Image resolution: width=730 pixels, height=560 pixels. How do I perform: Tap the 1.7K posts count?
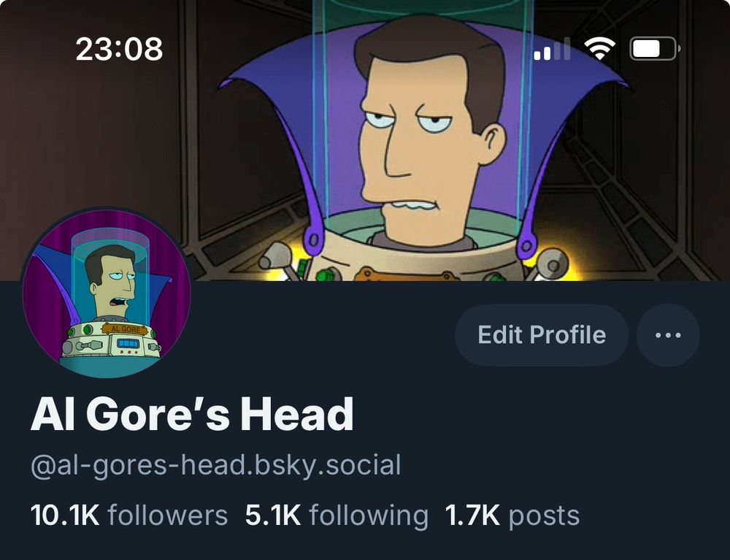[512, 515]
